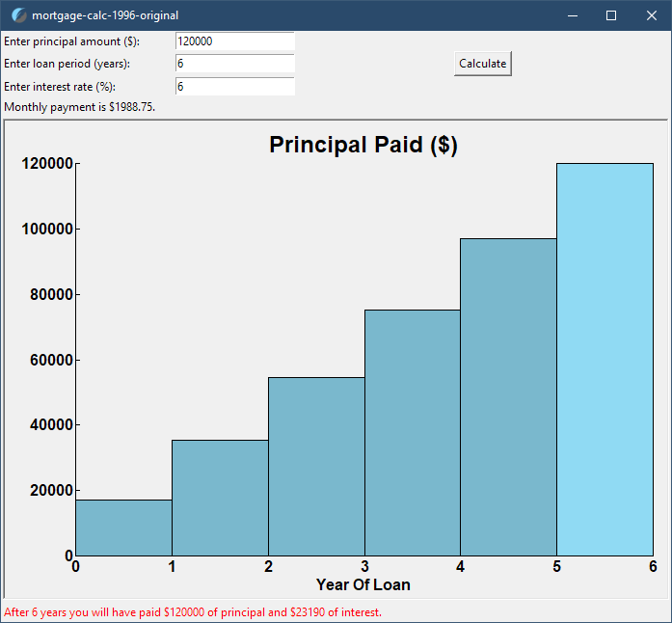Select the bar between years 1 and 2
This screenshot has height=623, width=672.
click(x=220, y=498)
